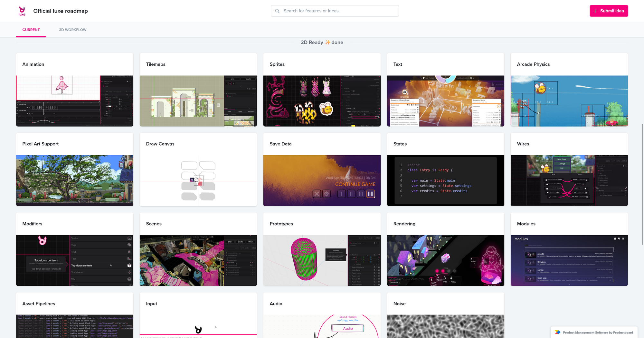The height and width of the screenshot is (338, 644).
Task: Click the Arcade Physics card title
Action: [x=533, y=64]
